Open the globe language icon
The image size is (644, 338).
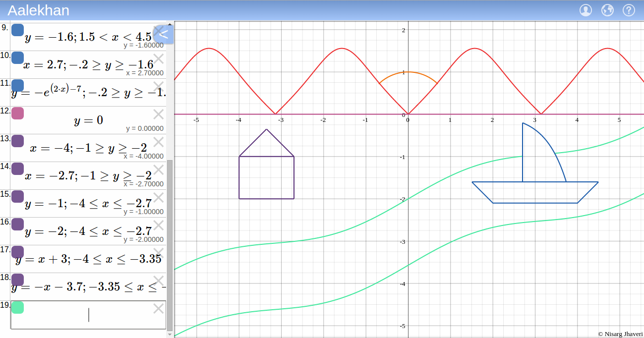click(607, 10)
